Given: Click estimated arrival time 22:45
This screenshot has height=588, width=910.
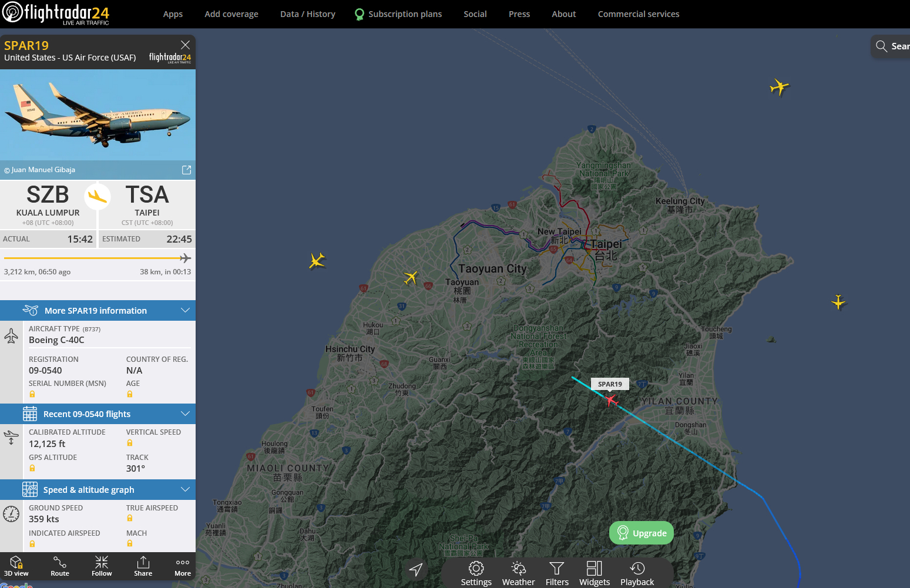Looking at the screenshot, I should pos(179,239).
